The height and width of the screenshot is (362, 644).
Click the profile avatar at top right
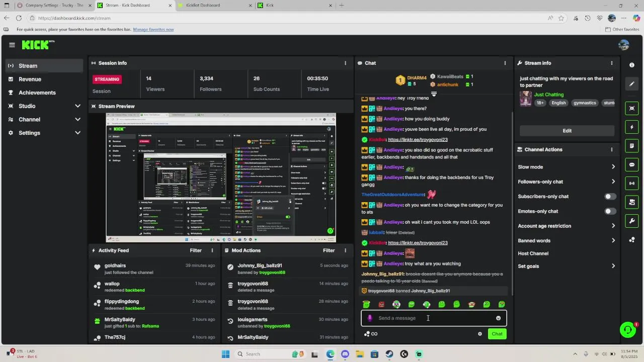pos(624,45)
